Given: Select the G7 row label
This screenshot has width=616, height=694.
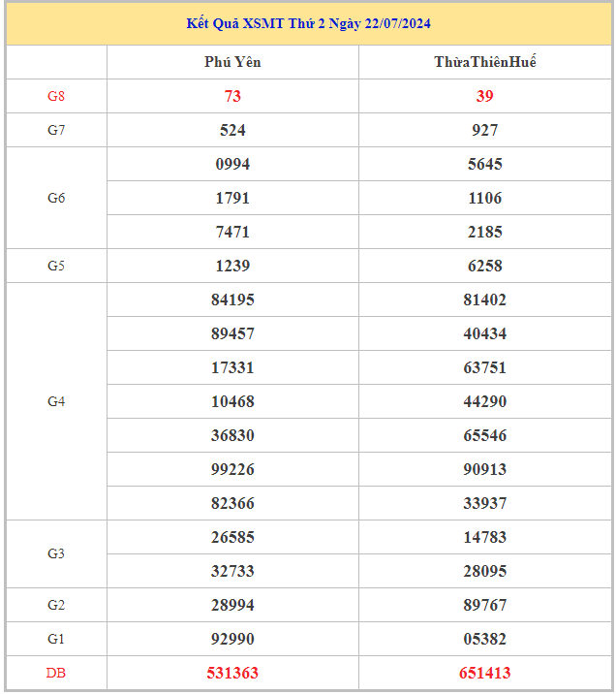Looking at the screenshot, I should pyautogui.click(x=56, y=130).
